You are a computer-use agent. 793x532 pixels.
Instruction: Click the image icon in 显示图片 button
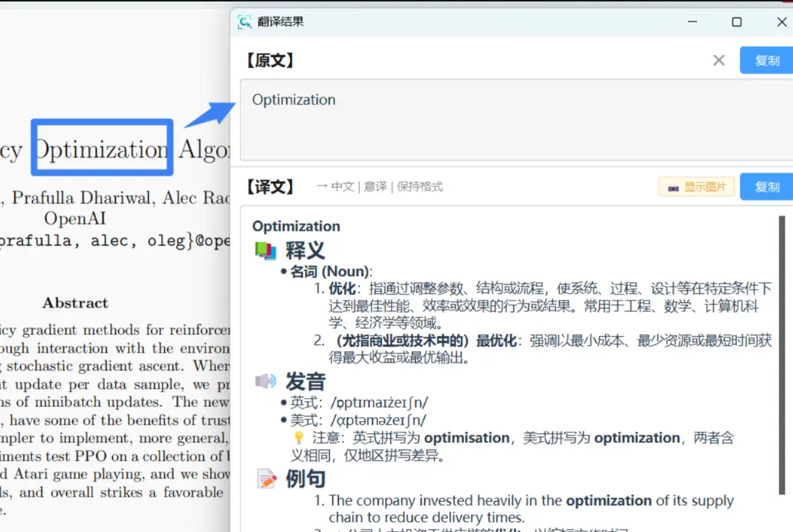(x=673, y=187)
